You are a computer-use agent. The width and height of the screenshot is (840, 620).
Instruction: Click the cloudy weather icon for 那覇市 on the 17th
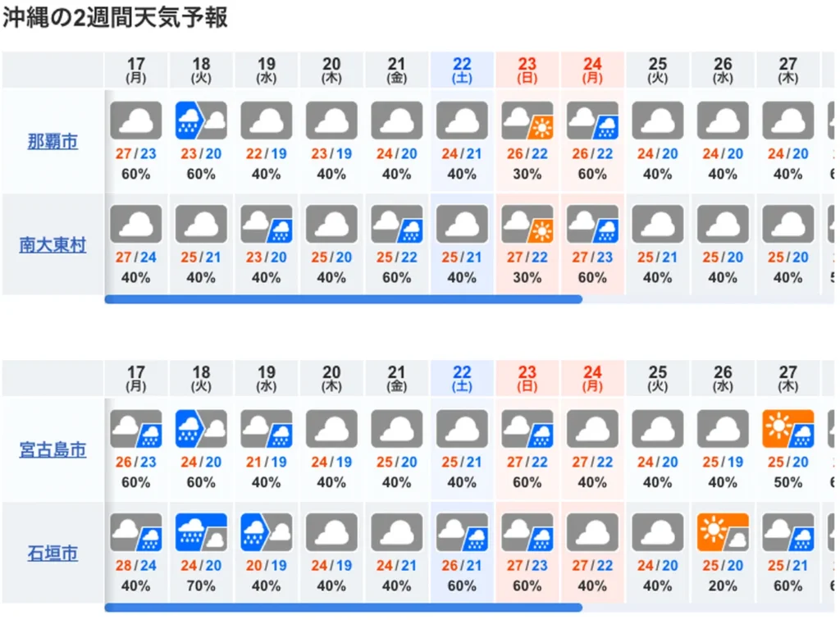click(x=135, y=120)
